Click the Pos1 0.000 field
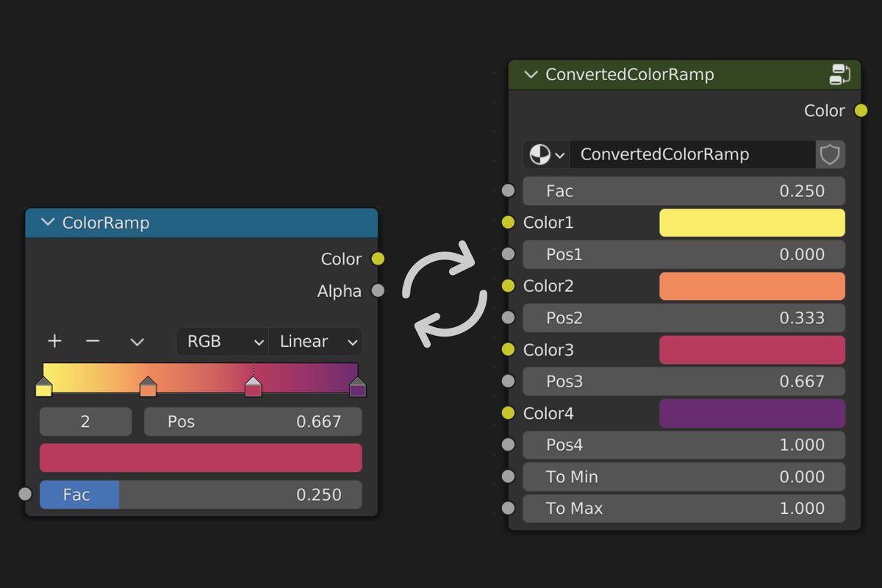 tap(684, 254)
